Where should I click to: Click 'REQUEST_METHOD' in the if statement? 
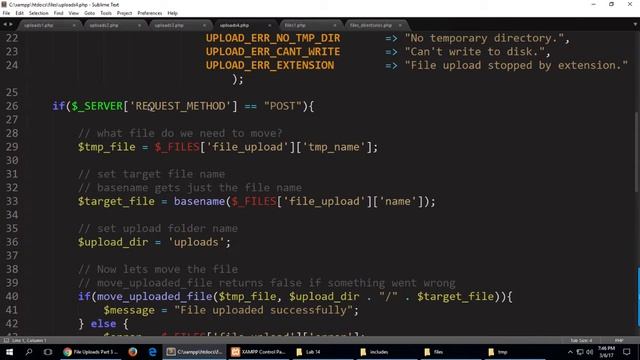(x=180, y=106)
